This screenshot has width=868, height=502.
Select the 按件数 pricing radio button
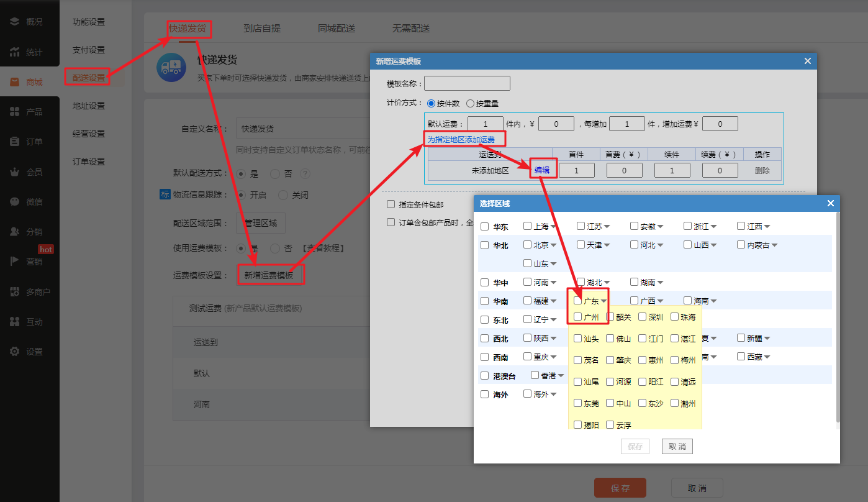click(432, 104)
